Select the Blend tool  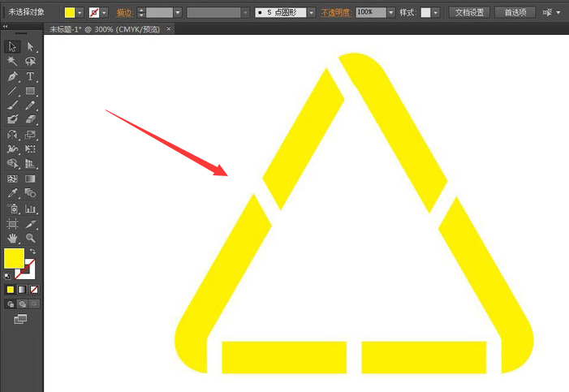tap(30, 192)
